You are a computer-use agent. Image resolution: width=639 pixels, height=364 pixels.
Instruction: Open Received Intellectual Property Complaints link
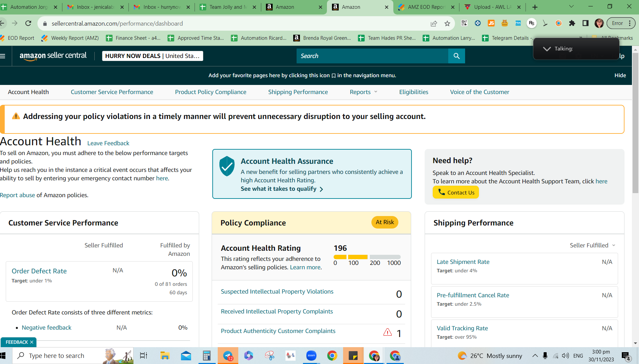(x=277, y=311)
